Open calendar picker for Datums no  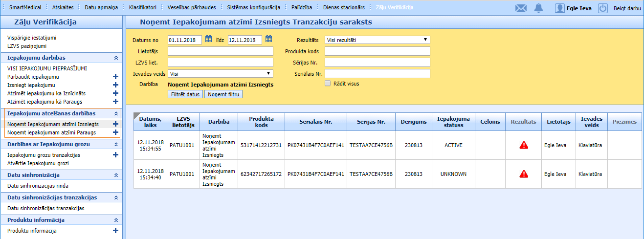tap(208, 40)
